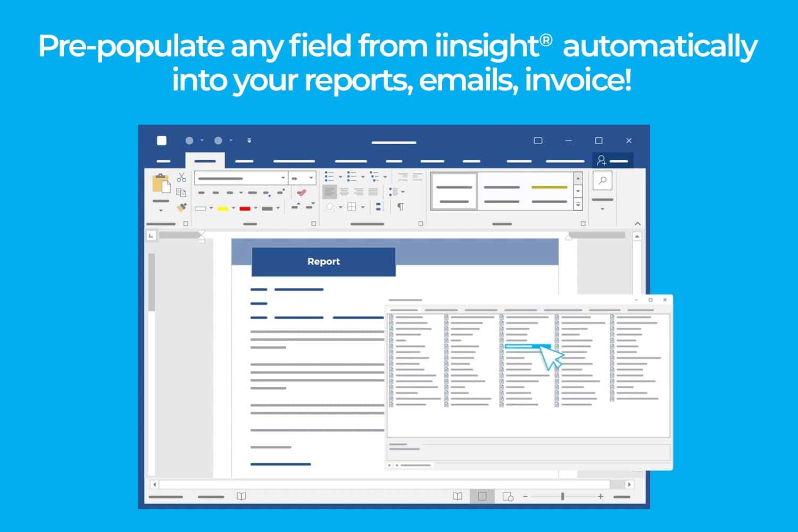
Task: Click the pink Clear Formatting eraser
Action: (x=302, y=193)
